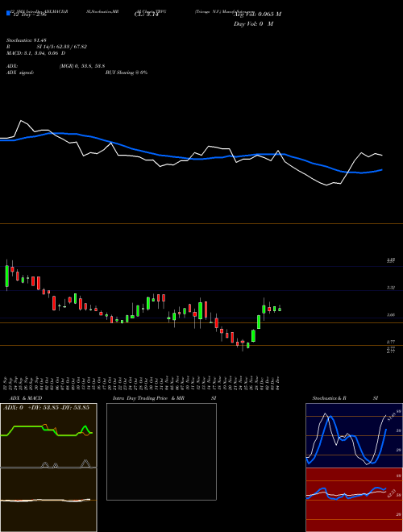
Task: Click inside the empty intraday trading price panel
Action: pyautogui.click(x=161, y=451)
